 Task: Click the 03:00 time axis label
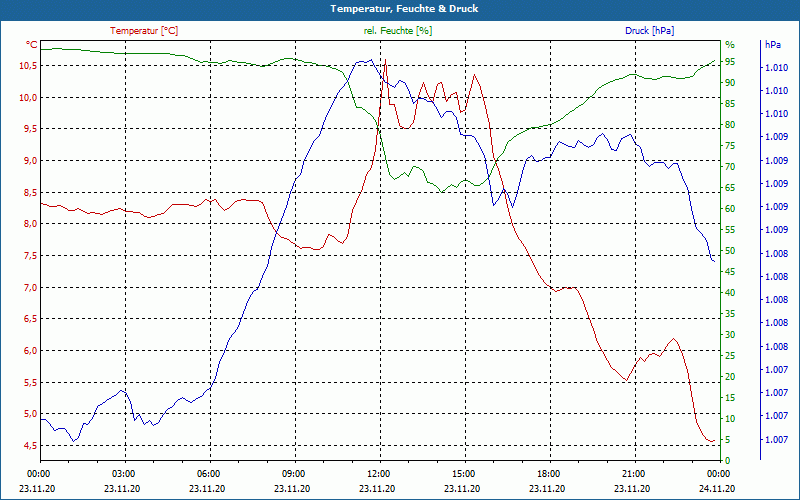pyautogui.click(x=122, y=474)
